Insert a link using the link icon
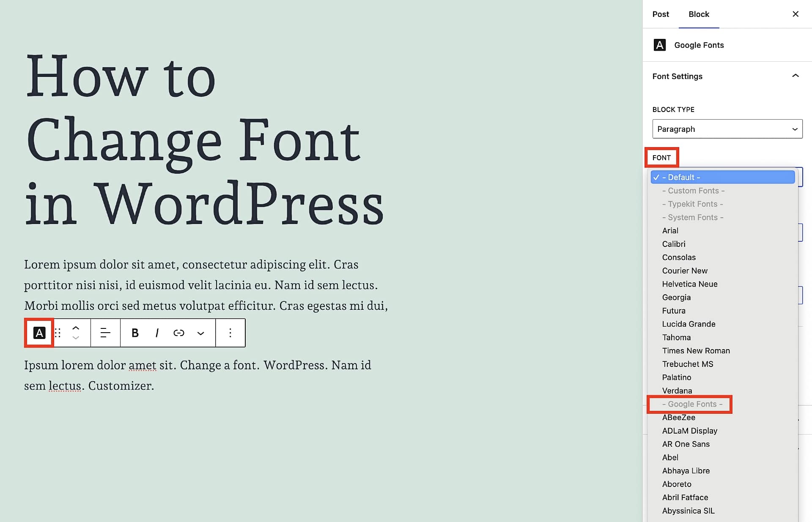The image size is (812, 522). pyautogui.click(x=179, y=333)
